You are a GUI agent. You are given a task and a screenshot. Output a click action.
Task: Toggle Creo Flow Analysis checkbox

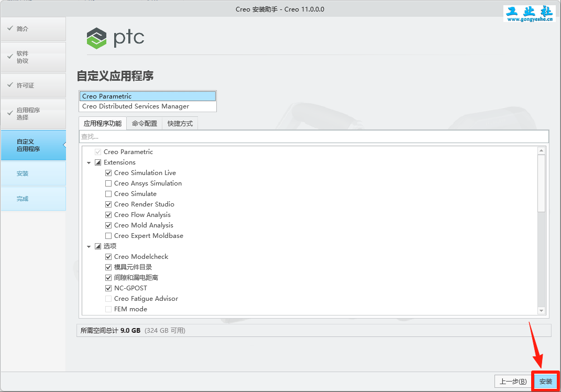[108, 215]
